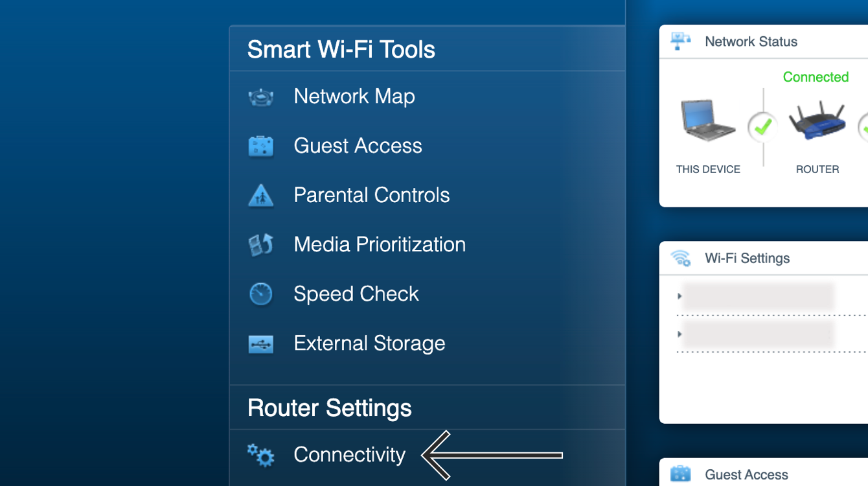Open Connectivity under Router Settings
868x486 pixels.
(428, 455)
